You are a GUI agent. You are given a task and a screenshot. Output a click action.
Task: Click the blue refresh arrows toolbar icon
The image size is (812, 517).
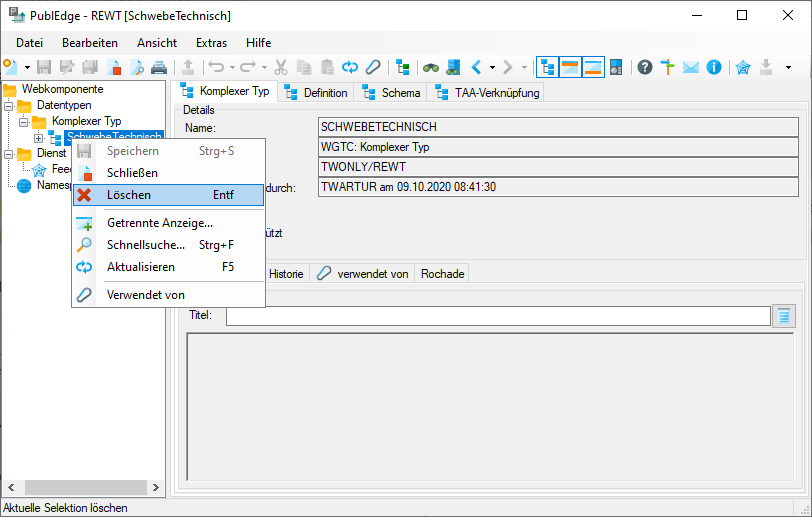pyautogui.click(x=350, y=67)
